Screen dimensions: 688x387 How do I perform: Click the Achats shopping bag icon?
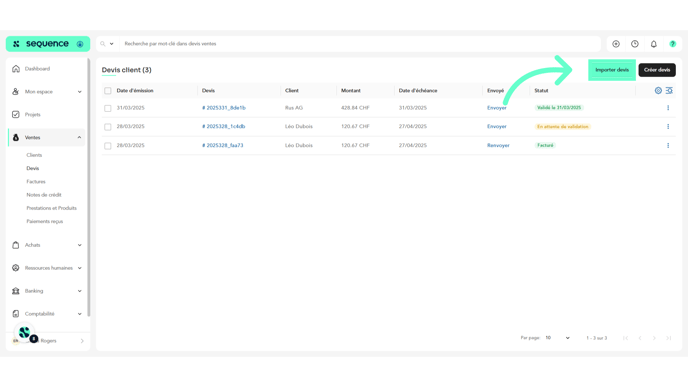(16, 245)
